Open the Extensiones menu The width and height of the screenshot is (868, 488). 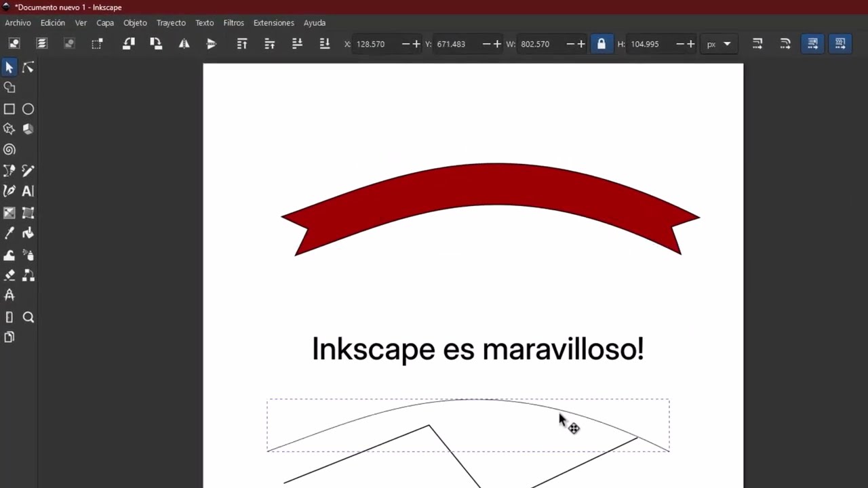coord(274,23)
